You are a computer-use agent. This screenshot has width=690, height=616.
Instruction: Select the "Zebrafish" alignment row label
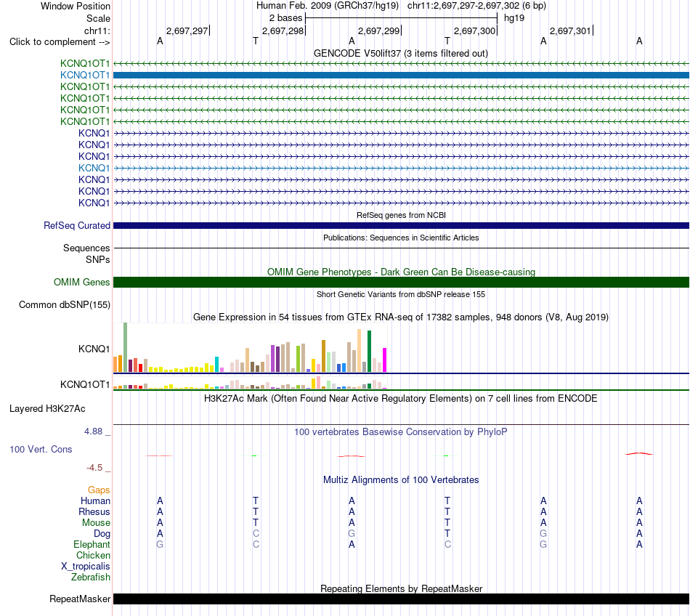coord(91,577)
